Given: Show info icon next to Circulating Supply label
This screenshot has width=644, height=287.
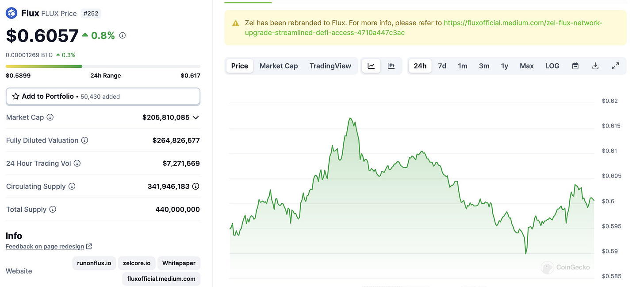Looking at the screenshot, I should click(x=72, y=186).
